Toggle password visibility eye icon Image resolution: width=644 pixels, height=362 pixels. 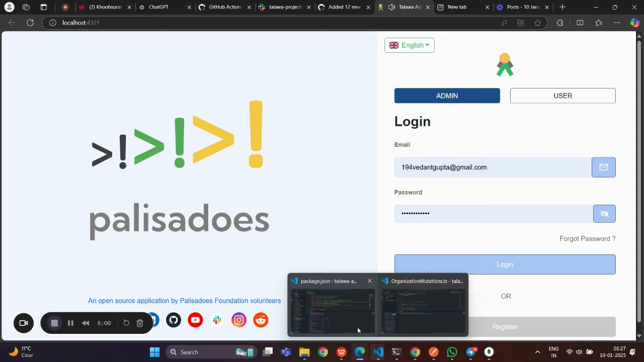604,214
